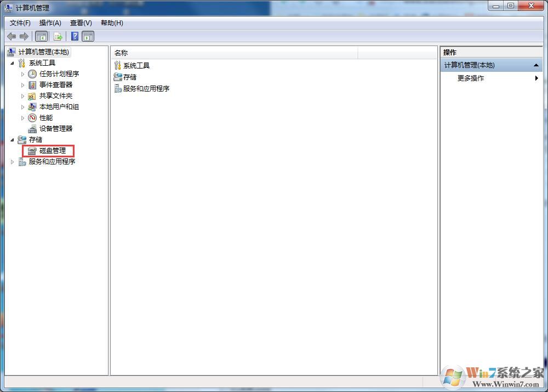Open 服务和应用程序 in the center pane

click(146, 88)
